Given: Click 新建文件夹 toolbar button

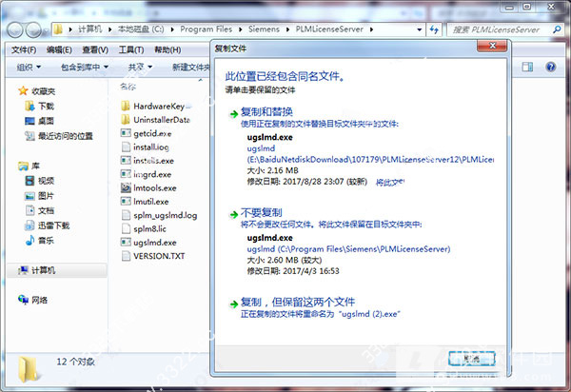Looking at the screenshot, I should point(191,67).
